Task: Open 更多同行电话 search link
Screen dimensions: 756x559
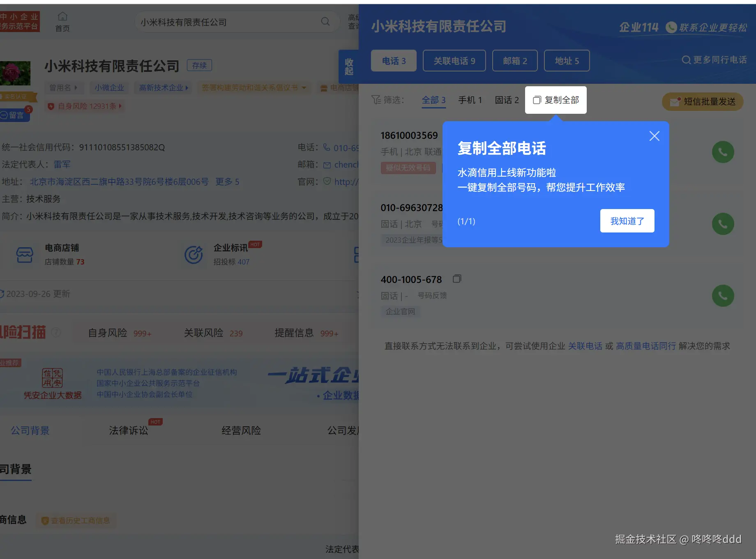Action: point(714,60)
